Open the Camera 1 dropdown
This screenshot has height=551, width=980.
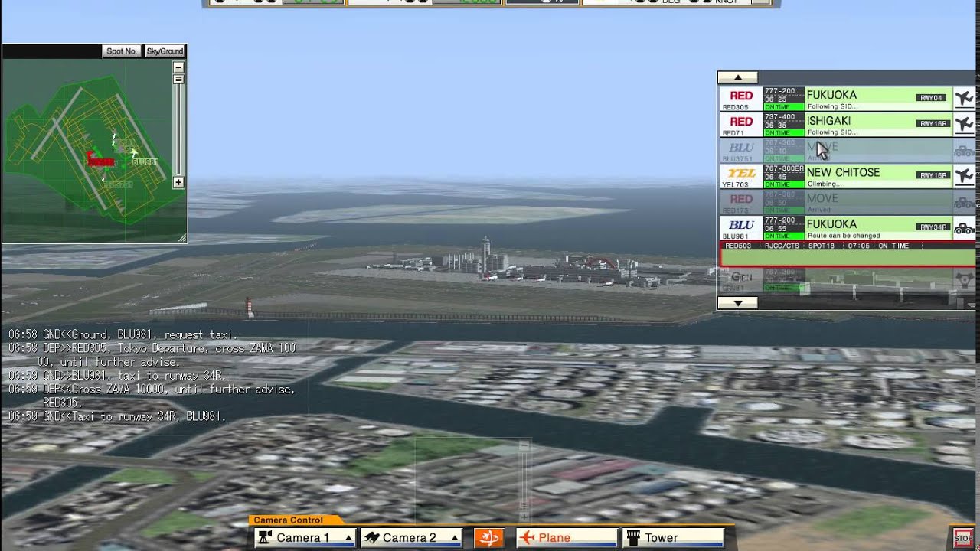[x=348, y=538]
